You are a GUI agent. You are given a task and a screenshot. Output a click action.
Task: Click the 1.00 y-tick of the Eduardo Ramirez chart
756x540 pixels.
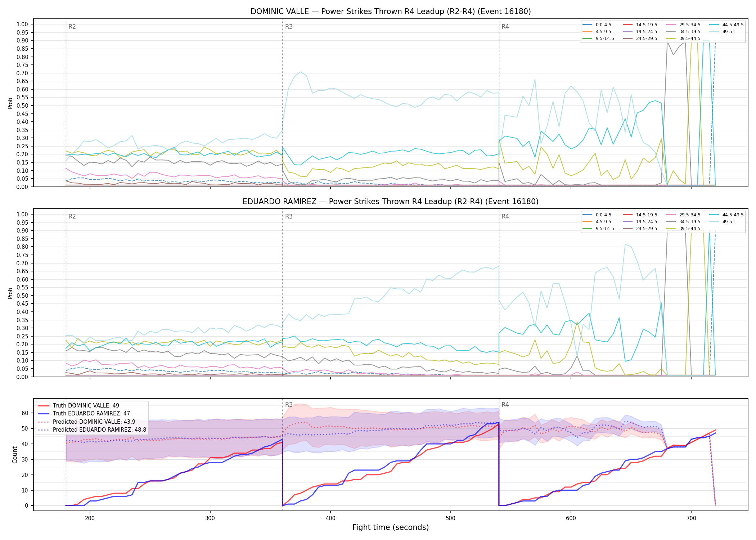point(22,215)
